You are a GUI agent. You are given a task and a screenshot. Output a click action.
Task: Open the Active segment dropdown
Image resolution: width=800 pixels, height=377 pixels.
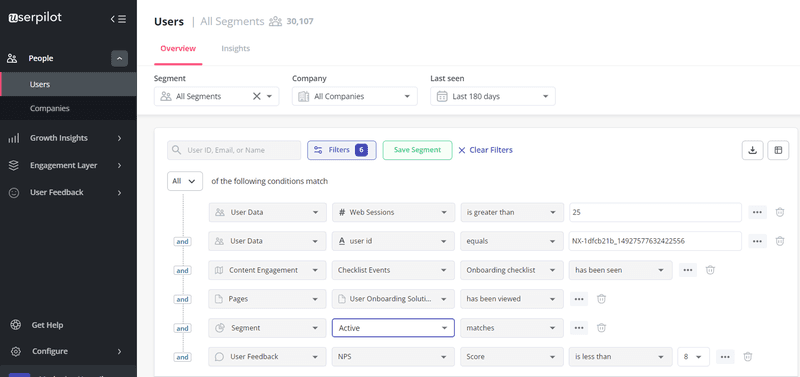click(393, 328)
